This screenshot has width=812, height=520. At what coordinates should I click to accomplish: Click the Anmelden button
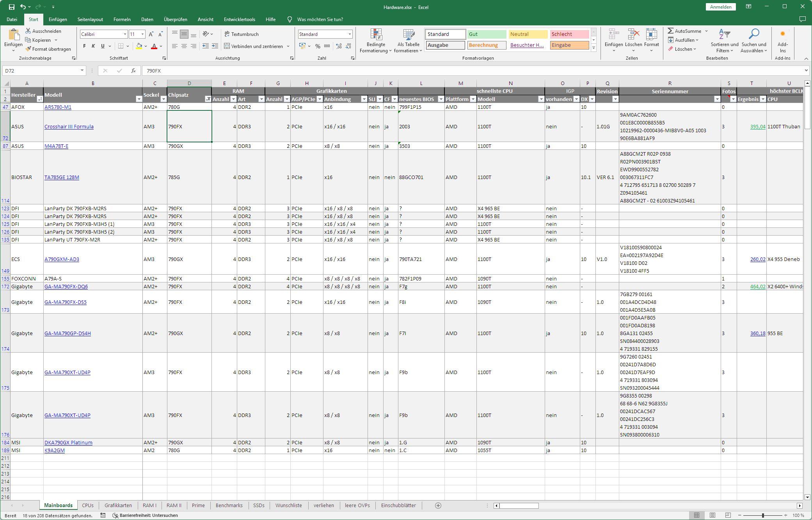click(720, 7)
